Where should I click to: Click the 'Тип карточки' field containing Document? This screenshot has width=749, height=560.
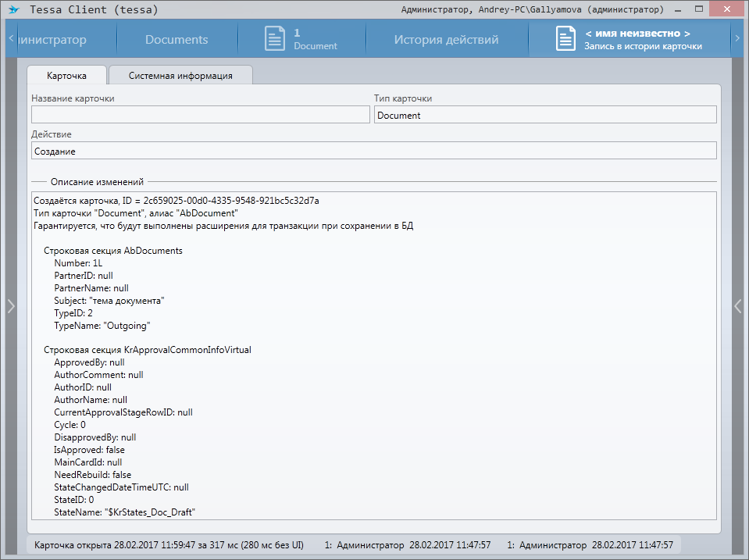[544, 115]
